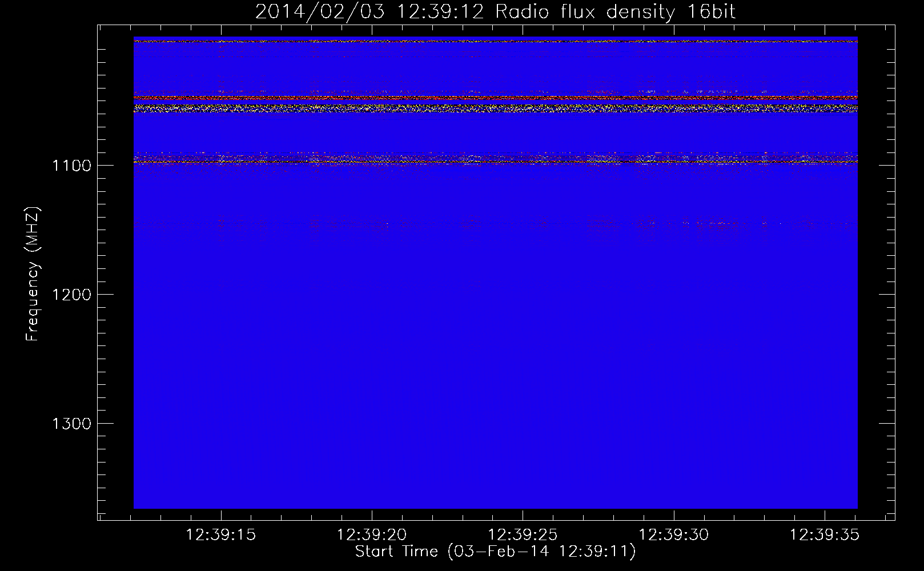Click the 12:39:25 time tick label

pyautogui.click(x=523, y=535)
